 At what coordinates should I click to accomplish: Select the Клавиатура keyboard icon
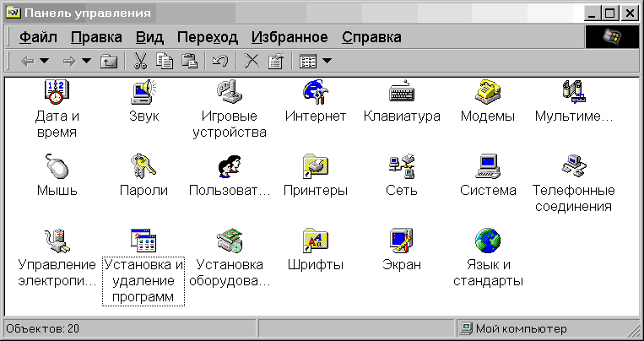click(402, 91)
